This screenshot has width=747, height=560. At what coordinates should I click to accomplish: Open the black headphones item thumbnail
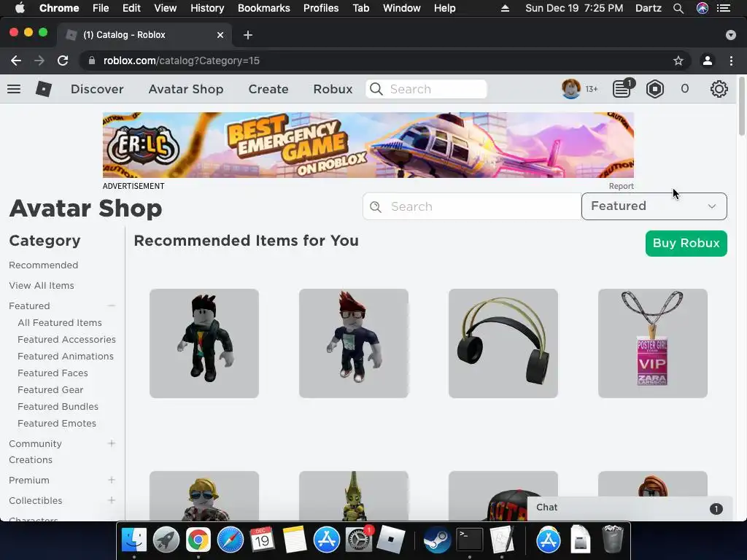click(x=503, y=343)
